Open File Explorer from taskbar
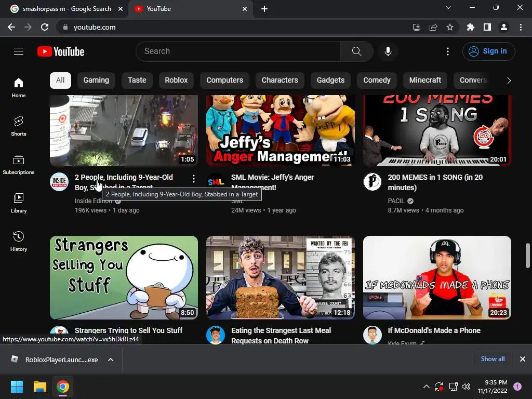Viewport: 532px width, 399px height. tap(39, 387)
